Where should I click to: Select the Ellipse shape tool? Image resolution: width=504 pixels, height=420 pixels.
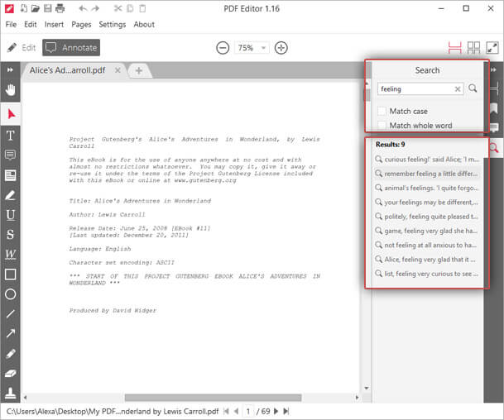pos(11,294)
